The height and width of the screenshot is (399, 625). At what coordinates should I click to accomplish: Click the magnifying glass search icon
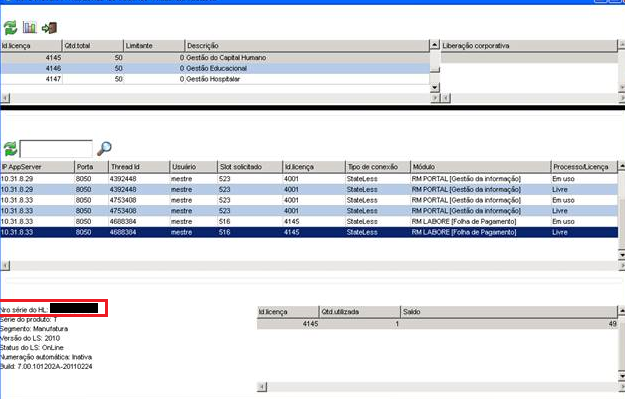coord(104,148)
